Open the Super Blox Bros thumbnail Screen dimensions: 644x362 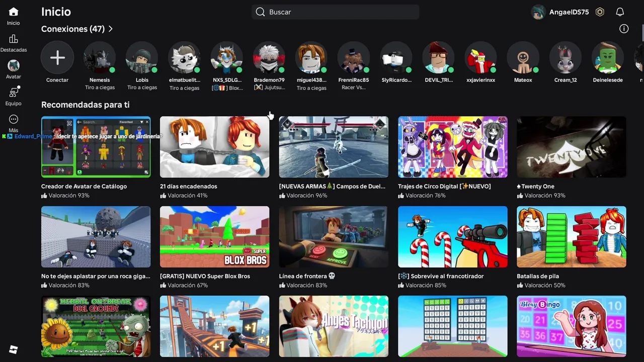tap(214, 237)
